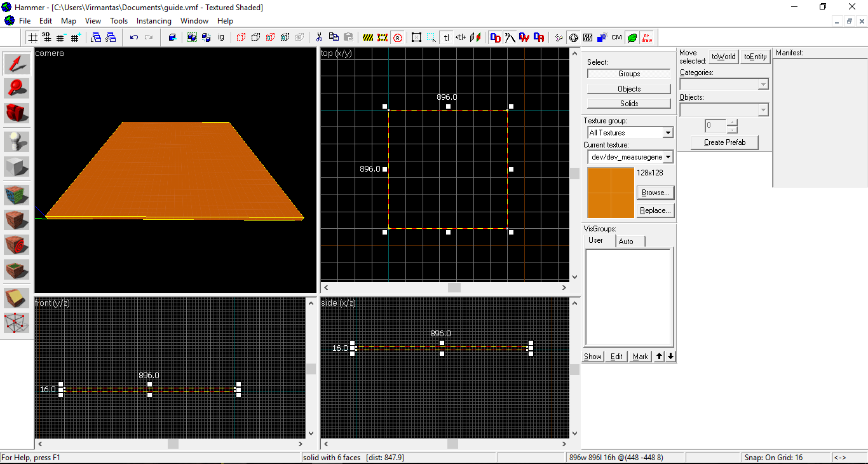This screenshot has height=464, width=868.
Task: Toggle the ignore groups 'ig' button
Action: 221,38
